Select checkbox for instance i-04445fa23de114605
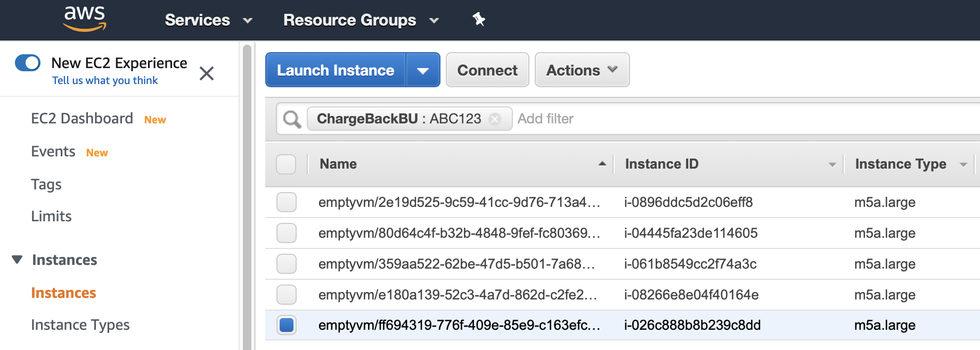This screenshot has height=350, width=980. tap(287, 233)
